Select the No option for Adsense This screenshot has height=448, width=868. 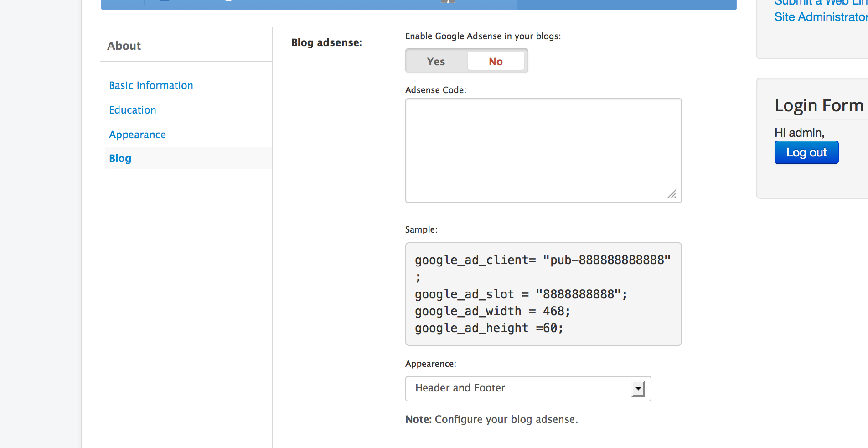tap(496, 61)
